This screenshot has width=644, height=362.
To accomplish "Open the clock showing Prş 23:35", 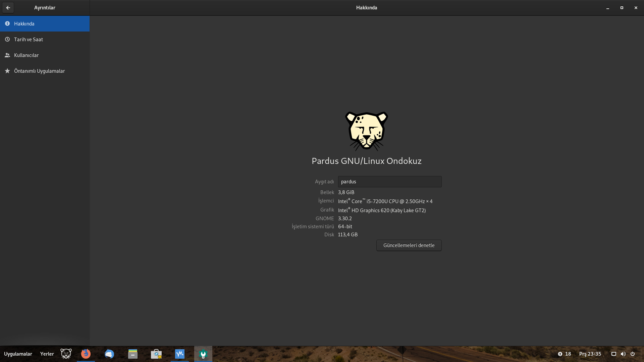I will coord(590,354).
